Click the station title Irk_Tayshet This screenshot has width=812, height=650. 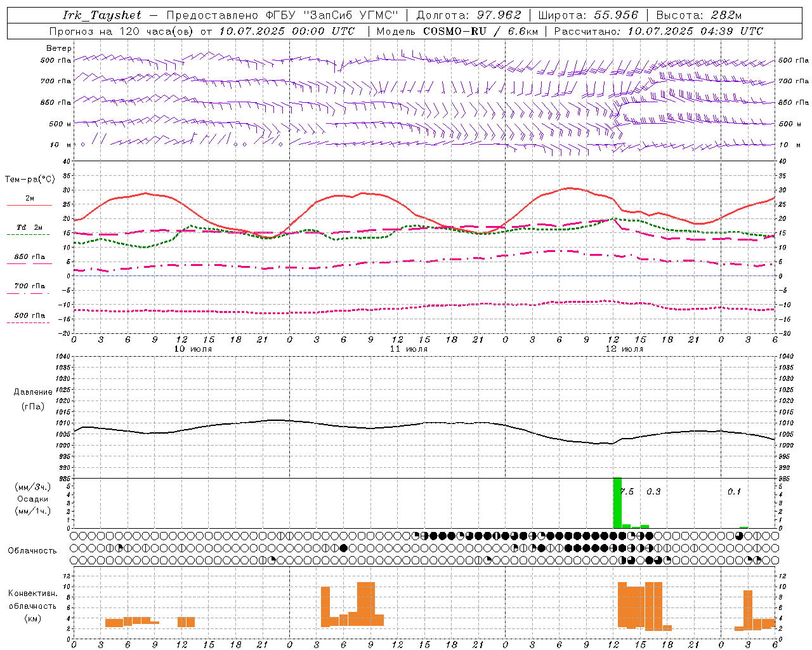[x=102, y=15]
